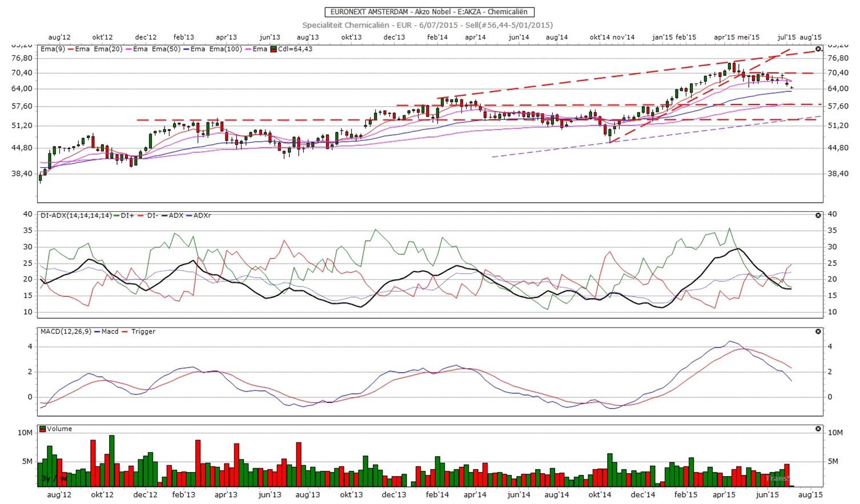The width and height of the screenshot is (860, 504).
Task: Click the Cdl=64,43 value in the legend
Action: [295, 49]
